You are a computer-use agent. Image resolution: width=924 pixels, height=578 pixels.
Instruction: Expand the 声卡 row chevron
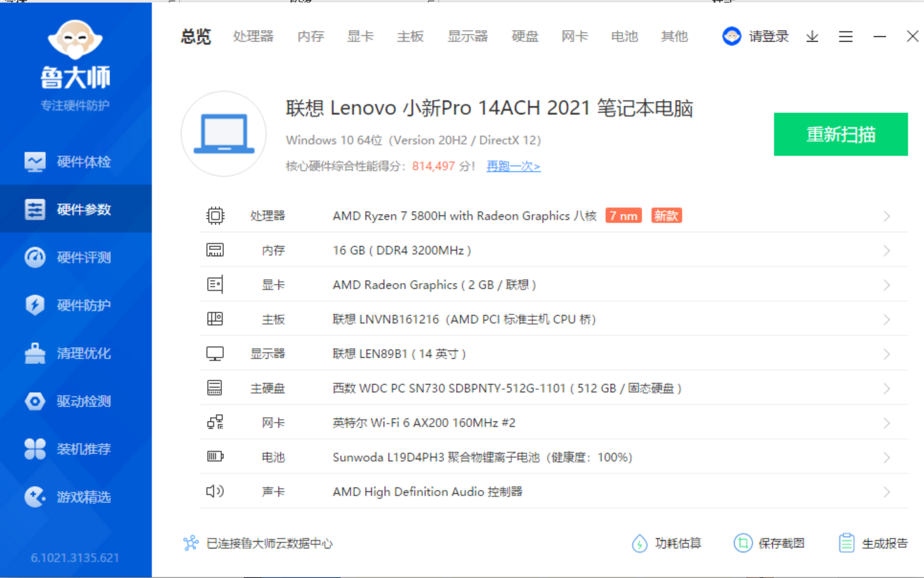click(887, 492)
